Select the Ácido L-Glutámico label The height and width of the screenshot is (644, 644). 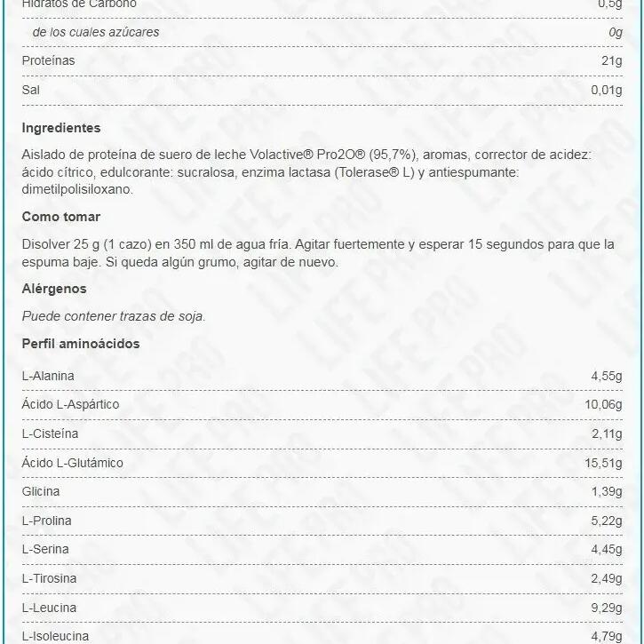click(72, 463)
